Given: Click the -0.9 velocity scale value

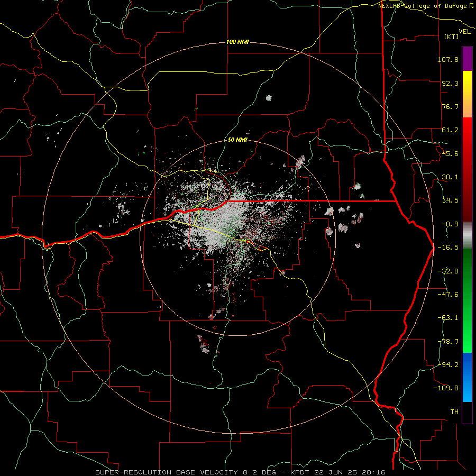Looking at the screenshot, I should tap(450, 224).
